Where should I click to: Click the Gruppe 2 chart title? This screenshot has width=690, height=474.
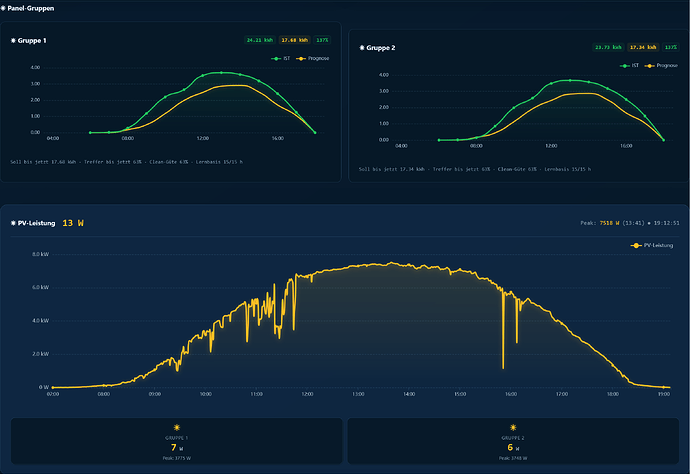click(381, 48)
